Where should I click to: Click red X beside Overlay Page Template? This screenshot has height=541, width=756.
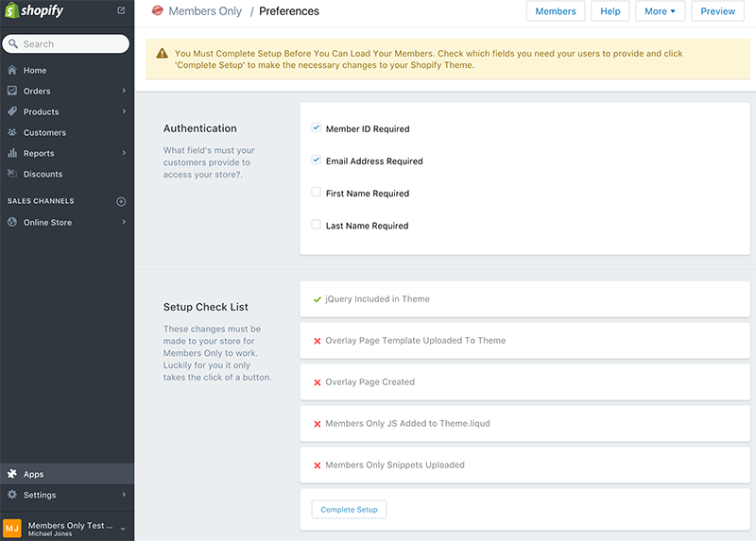[x=318, y=341]
